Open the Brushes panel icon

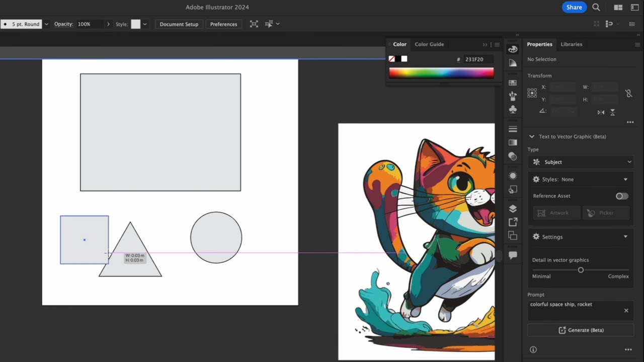pyautogui.click(x=513, y=96)
